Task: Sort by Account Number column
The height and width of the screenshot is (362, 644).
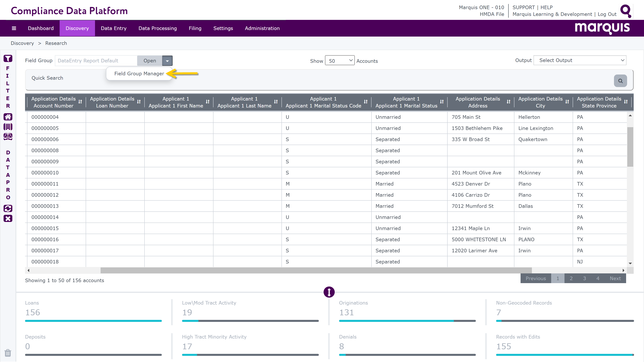Action: (x=80, y=102)
